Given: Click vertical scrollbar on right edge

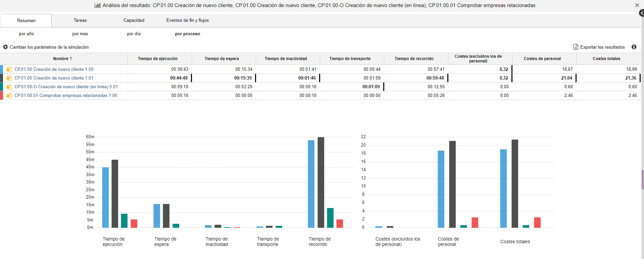Looking at the screenshot, I should (x=642, y=179).
